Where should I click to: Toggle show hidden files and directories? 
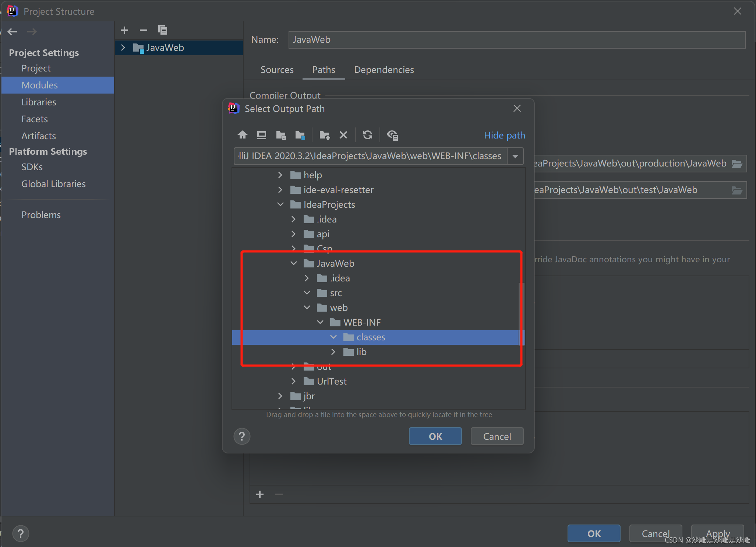point(392,135)
